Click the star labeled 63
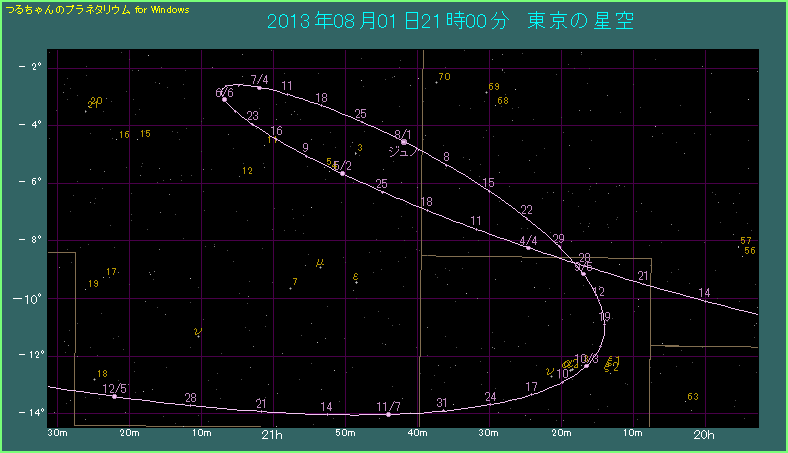 point(693,397)
